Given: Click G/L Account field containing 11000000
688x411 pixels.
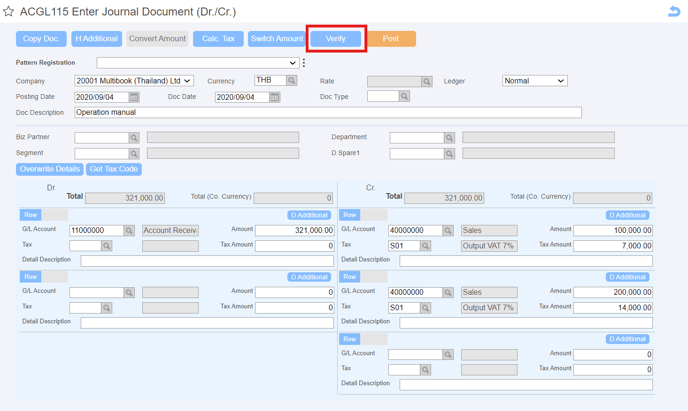Looking at the screenshot, I should (x=97, y=230).
